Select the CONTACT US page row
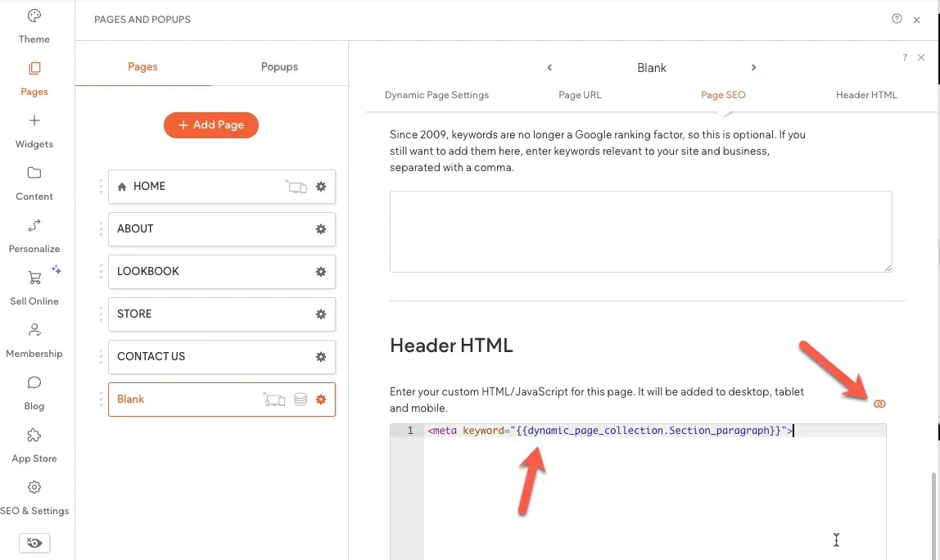This screenshot has width=940, height=560. (x=222, y=357)
